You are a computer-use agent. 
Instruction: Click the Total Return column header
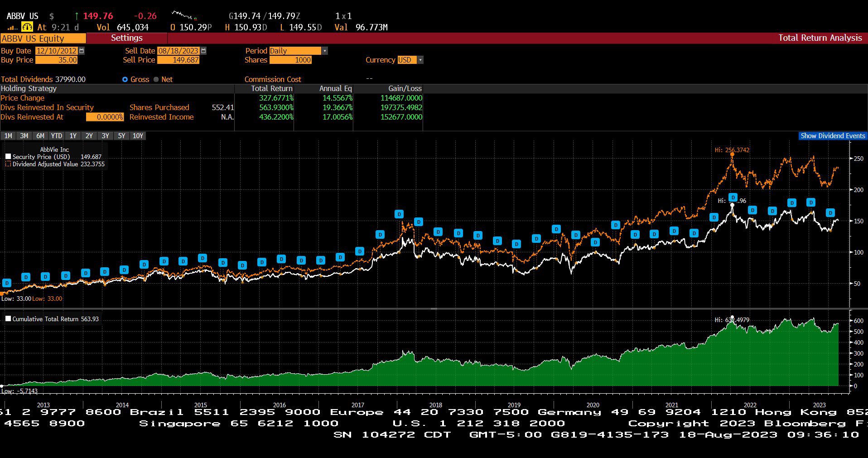pos(272,88)
